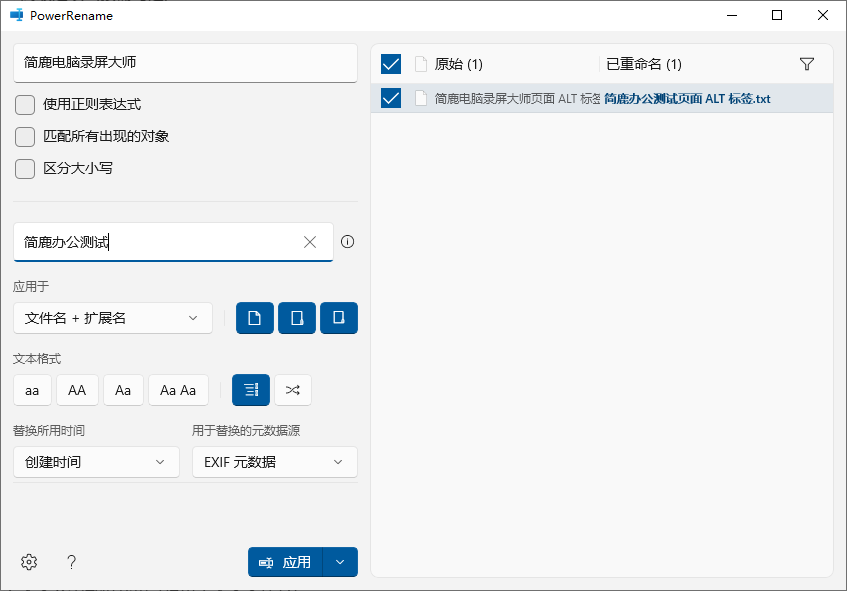This screenshot has height=591, width=847.
Task: Expand the arrow next to 应用 button
Action: [x=340, y=562]
